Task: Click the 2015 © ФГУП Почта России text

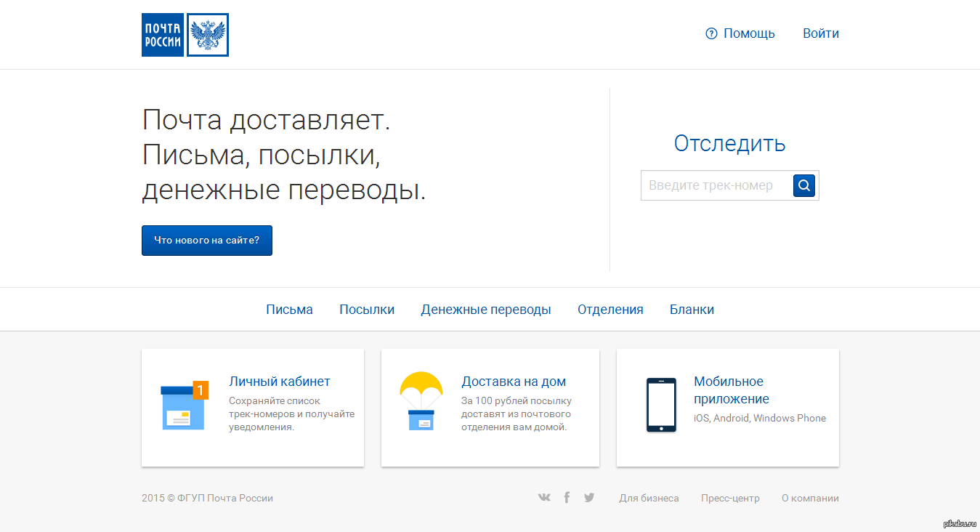Action: [207, 498]
